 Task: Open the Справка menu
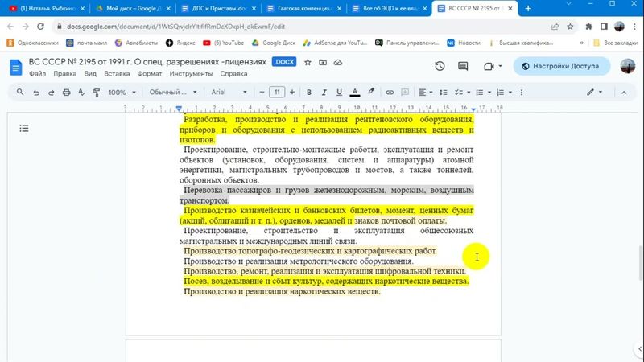coord(233,74)
